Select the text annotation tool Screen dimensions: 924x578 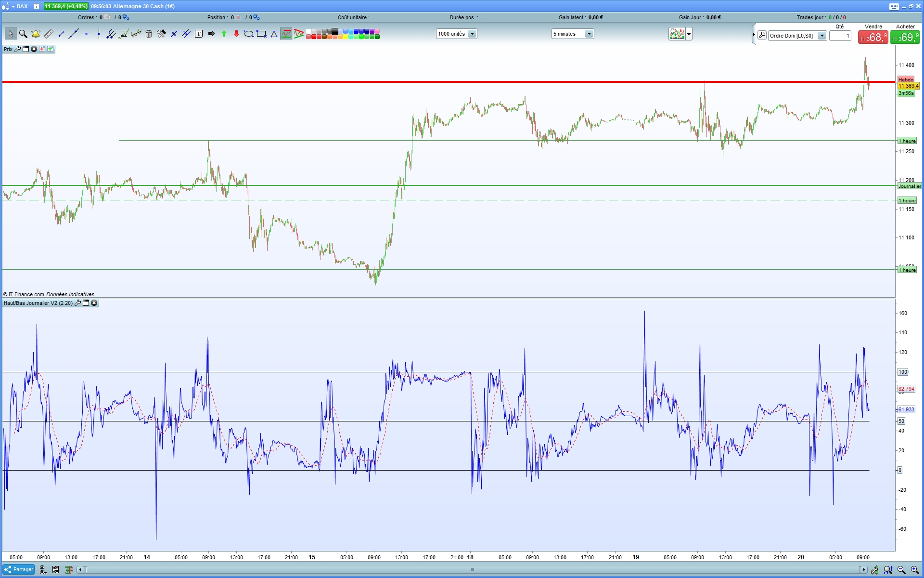[199, 34]
